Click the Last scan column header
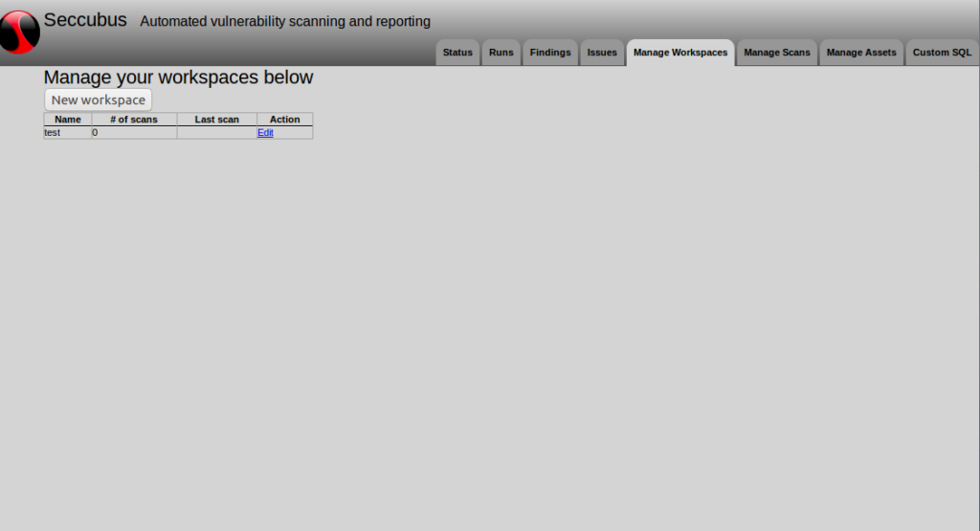This screenshot has width=980, height=531. (x=217, y=120)
